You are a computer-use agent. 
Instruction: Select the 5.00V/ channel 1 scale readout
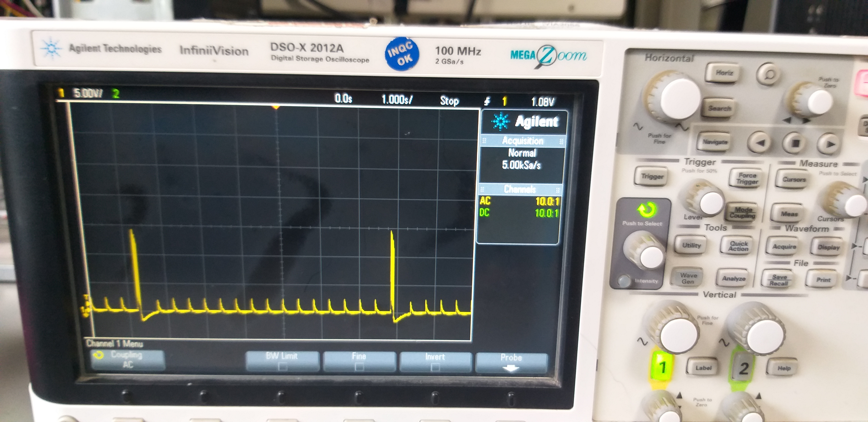click(88, 93)
